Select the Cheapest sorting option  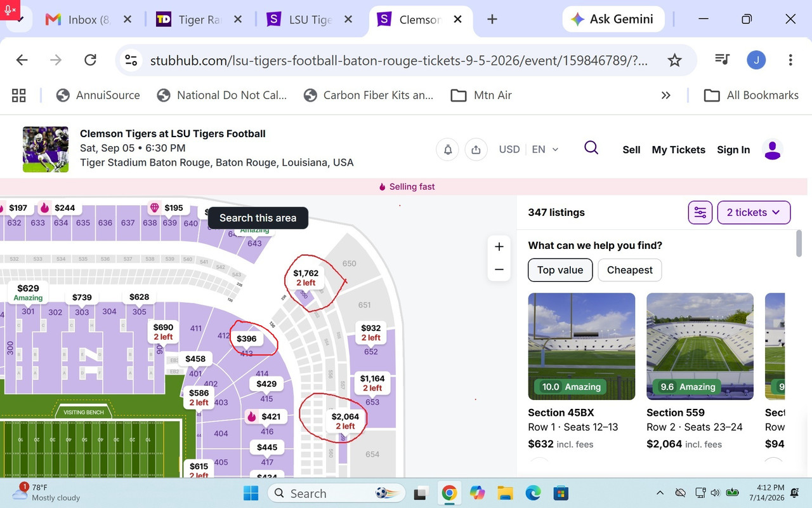click(630, 270)
